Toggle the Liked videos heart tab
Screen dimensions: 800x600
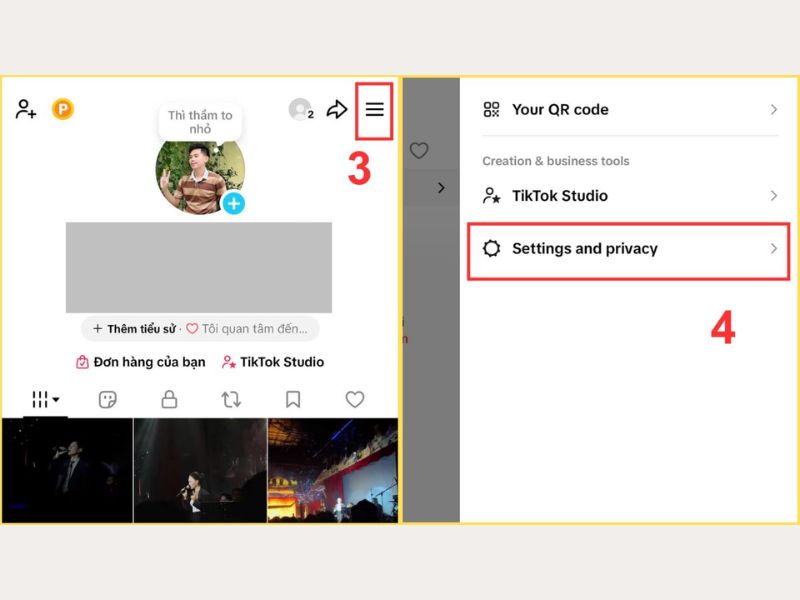pyautogui.click(x=354, y=399)
